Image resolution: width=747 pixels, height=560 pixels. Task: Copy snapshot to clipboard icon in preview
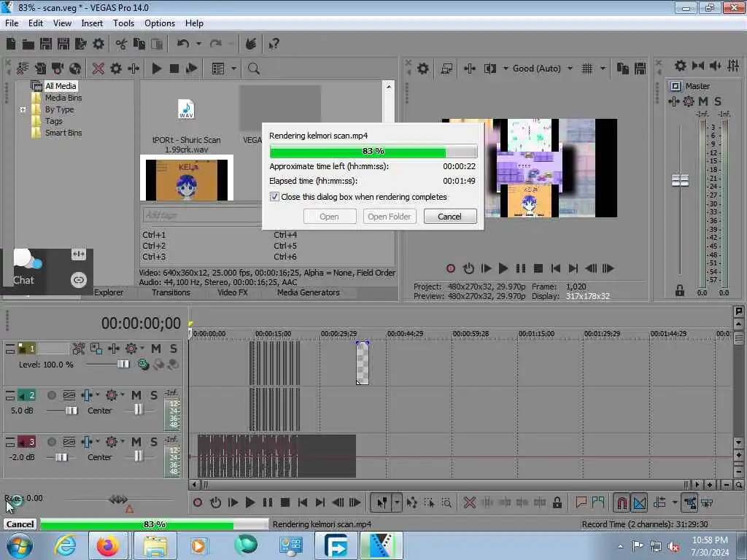(623, 69)
